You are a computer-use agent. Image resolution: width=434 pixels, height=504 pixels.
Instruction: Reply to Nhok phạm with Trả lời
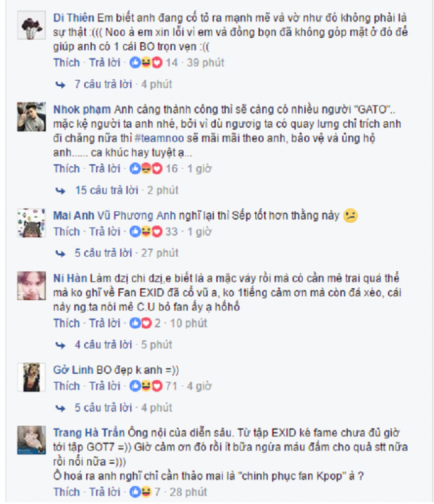[104, 169]
